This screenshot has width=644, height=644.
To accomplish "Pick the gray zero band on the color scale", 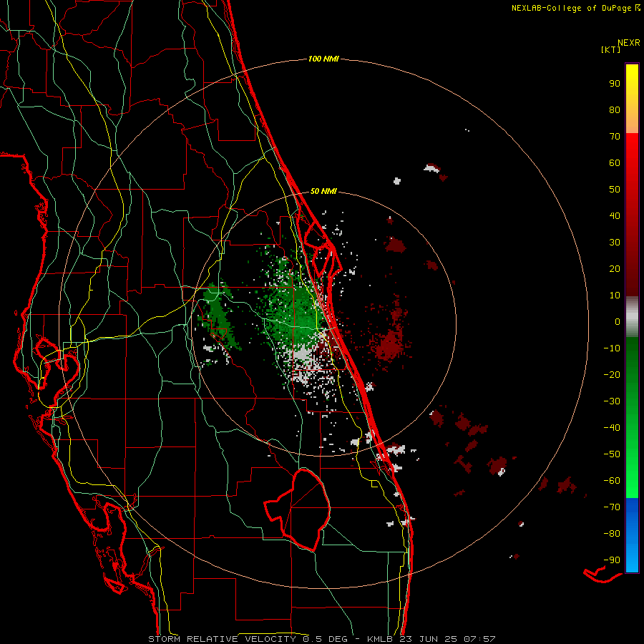I will click(x=632, y=317).
